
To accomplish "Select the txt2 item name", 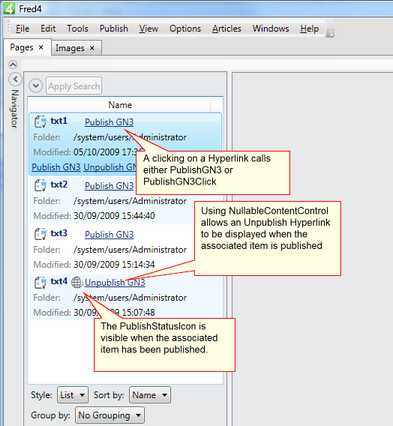I will pos(59,185).
